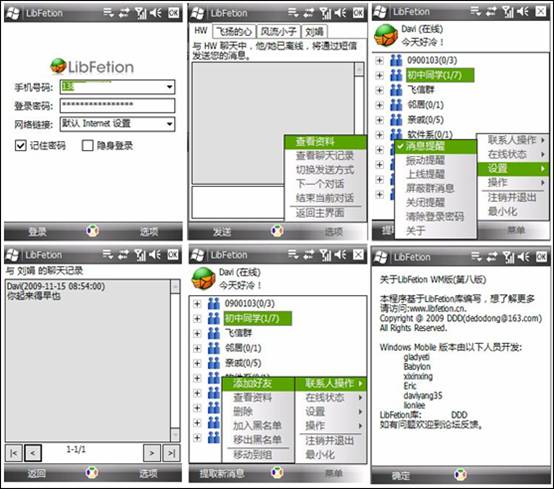This screenshot has height=489, width=554.
Task: Click the Windows Start flag in login screen
Action: click(13, 13)
